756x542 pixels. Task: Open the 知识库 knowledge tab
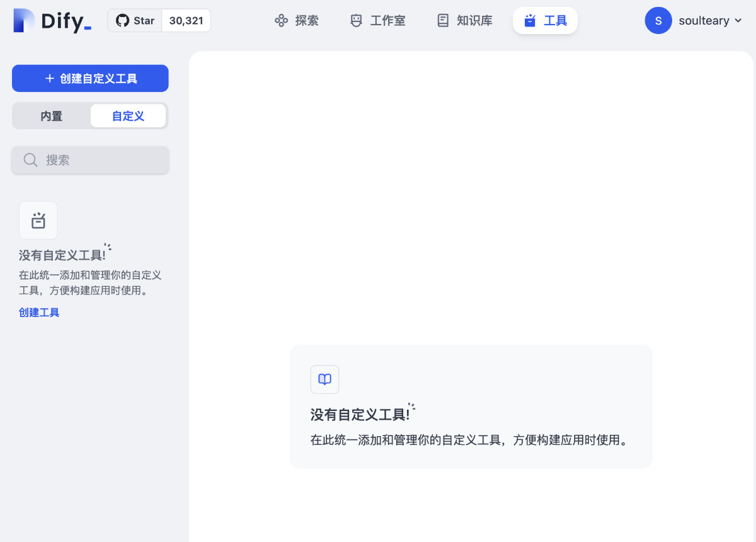tap(474, 21)
